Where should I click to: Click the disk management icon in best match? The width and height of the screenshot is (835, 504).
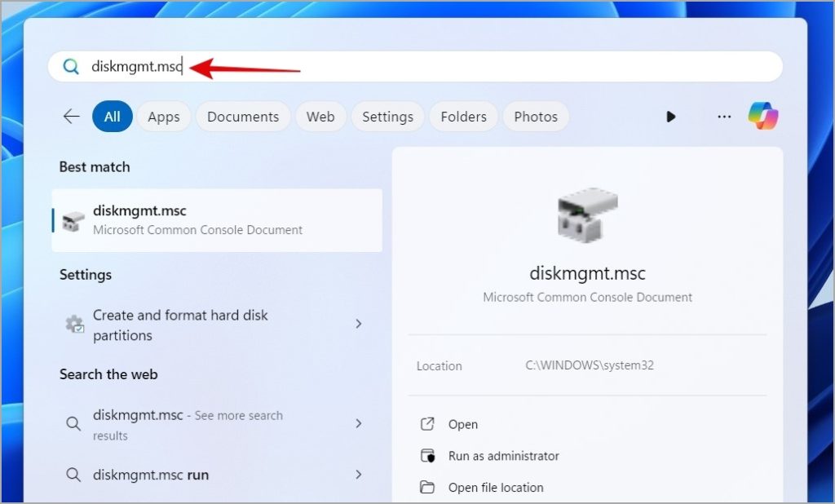73,221
